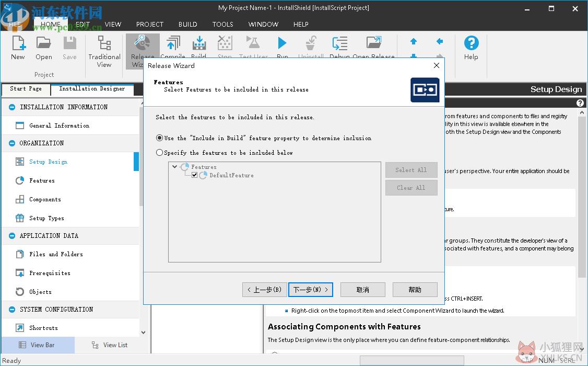Create a new project with the New icon
The image size is (588, 366).
coord(18,48)
